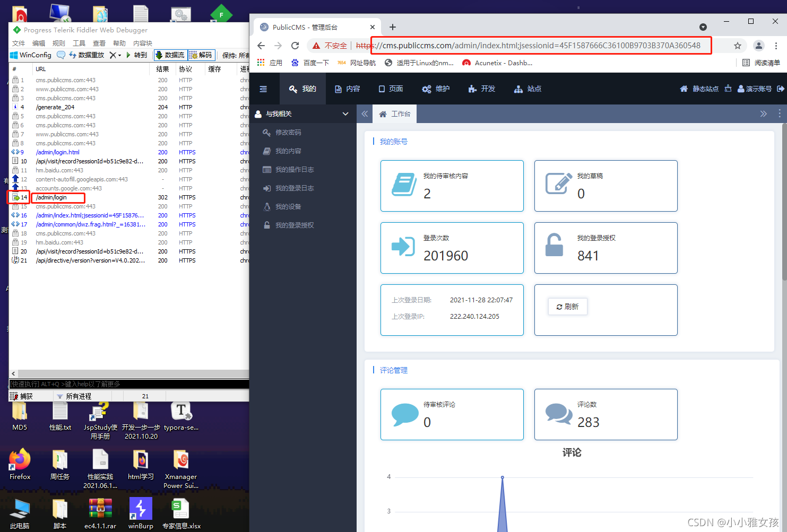Click the double-left arrow tab scroller
Screen dimensions: 787x532
coord(365,114)
